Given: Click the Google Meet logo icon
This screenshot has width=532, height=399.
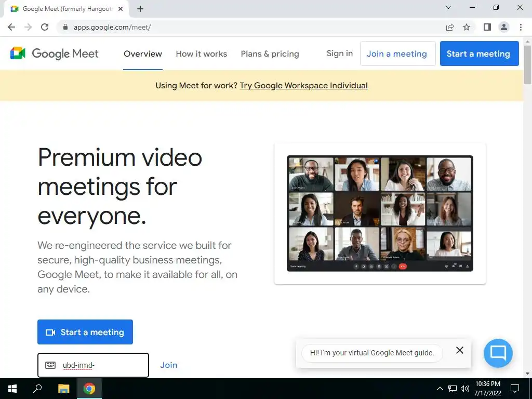Looking at the screenshot, I should point(18,54).
